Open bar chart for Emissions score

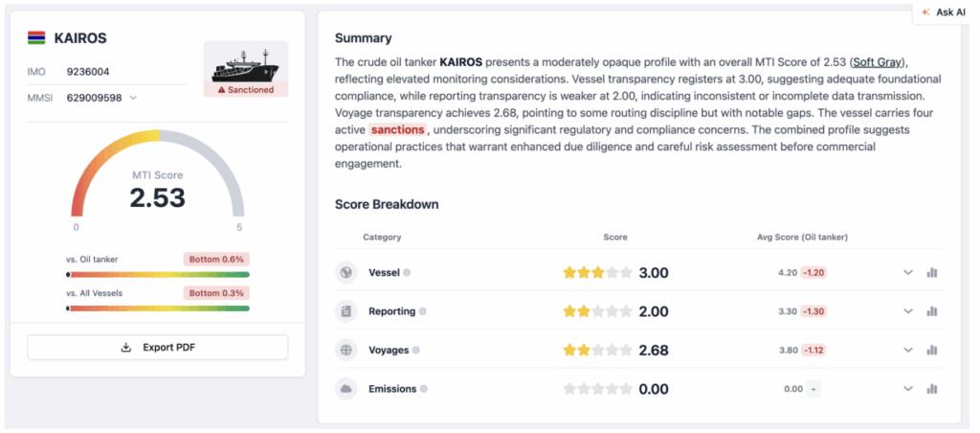click(931, 389)
